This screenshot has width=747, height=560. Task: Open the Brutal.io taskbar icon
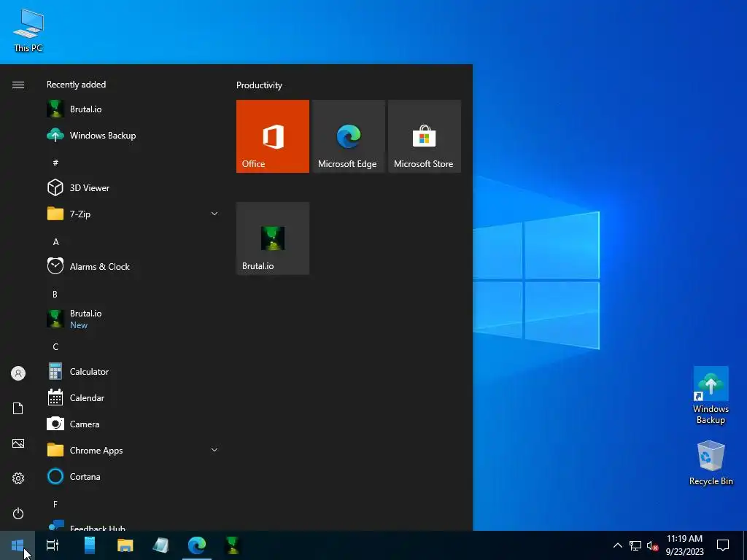(x=233, y=545)
